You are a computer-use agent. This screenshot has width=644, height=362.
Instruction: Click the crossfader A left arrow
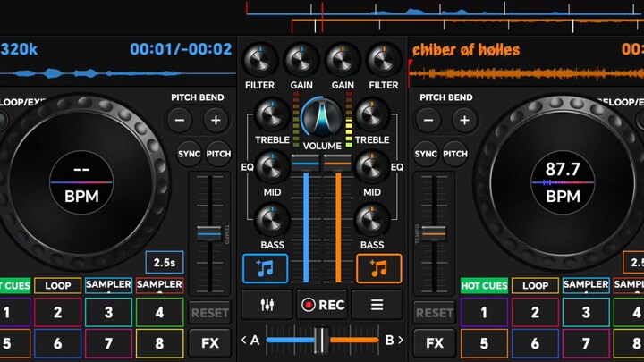[244, 340]
